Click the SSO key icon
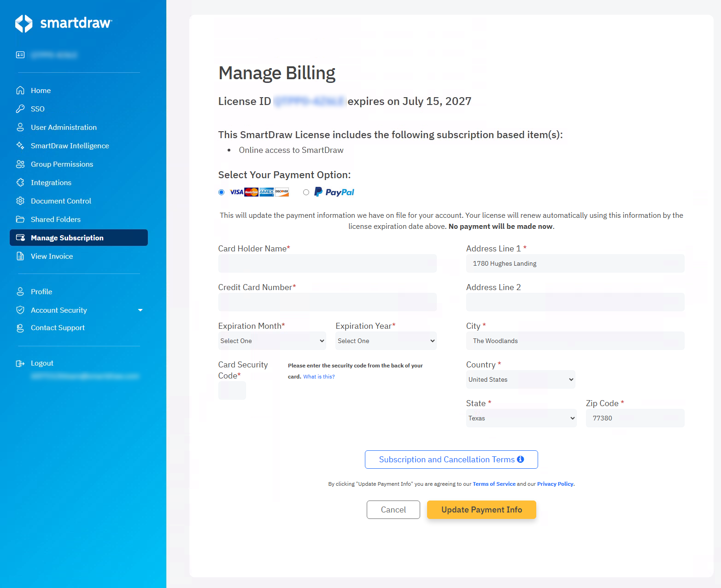Screen dimensions: 721x588 (20, 109)
